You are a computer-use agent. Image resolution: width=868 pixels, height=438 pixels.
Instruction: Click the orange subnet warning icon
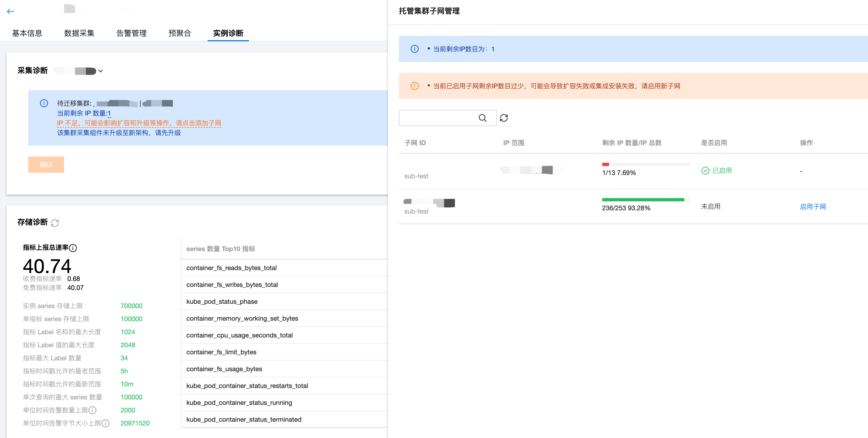414,86
